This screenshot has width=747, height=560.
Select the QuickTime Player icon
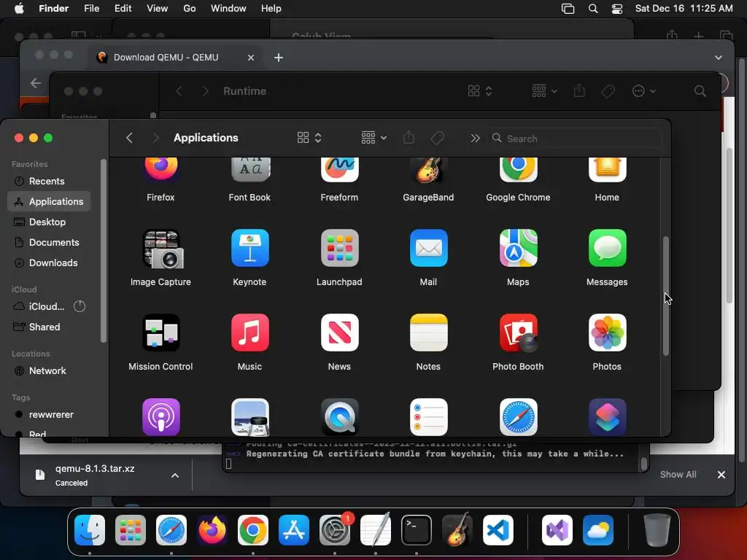(339, 416)
